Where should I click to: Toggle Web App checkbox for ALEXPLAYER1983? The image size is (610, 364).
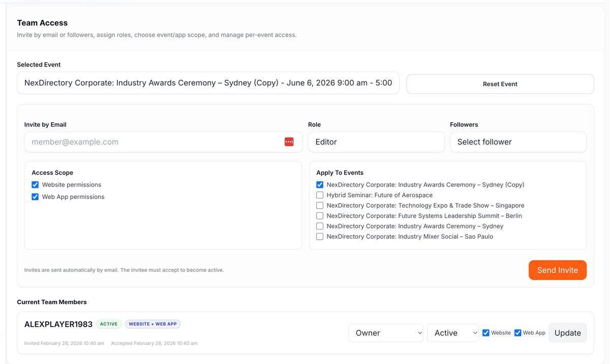tap(518, 333)
